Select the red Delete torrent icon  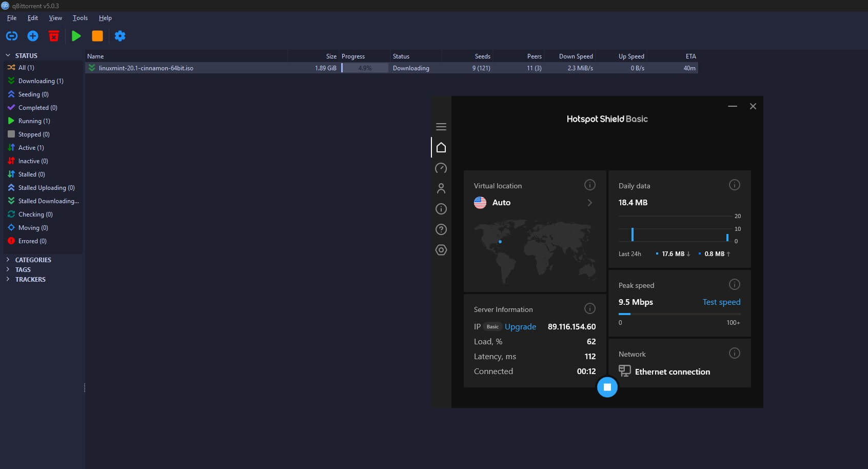(54, 36)
